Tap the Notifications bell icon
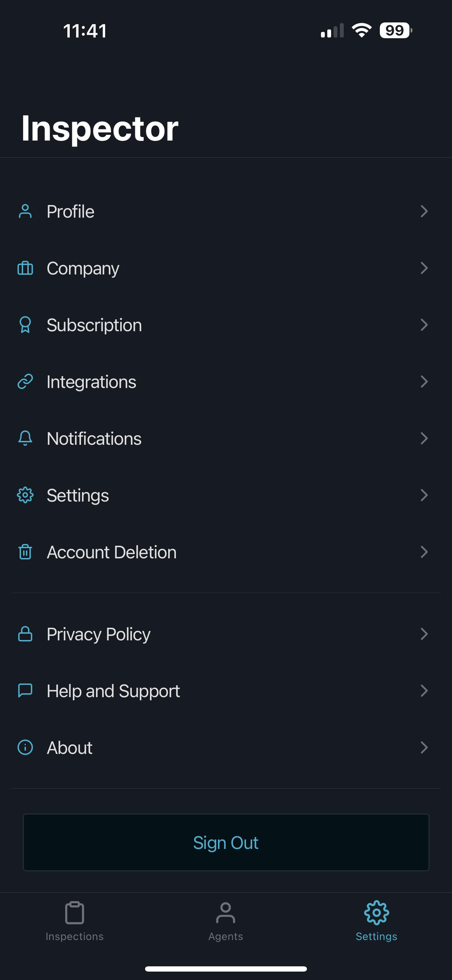The height and width of the screenshot is (980, 452). (x=25, y=438)
